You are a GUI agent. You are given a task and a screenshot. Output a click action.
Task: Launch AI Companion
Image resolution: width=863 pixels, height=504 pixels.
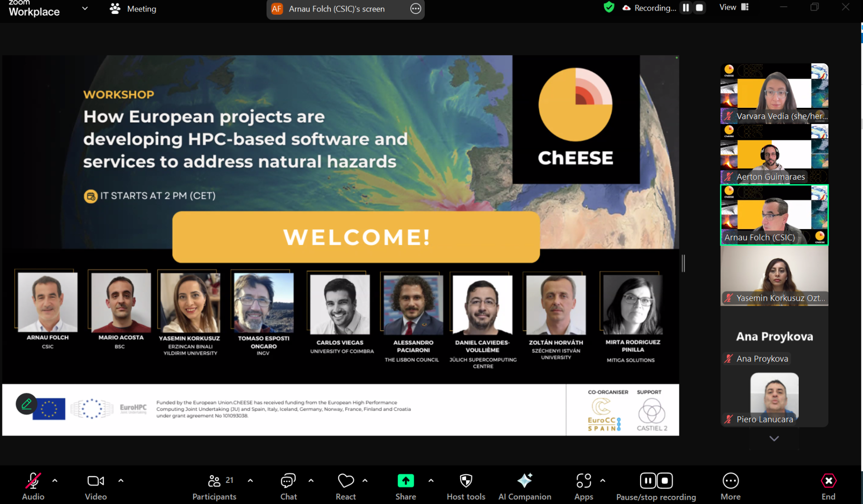[525, 486]
